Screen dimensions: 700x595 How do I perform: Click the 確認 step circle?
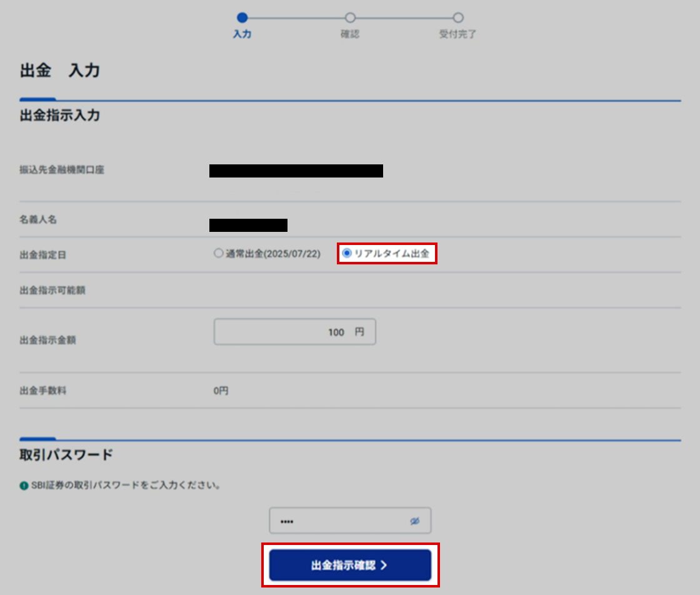pos(350,17)
